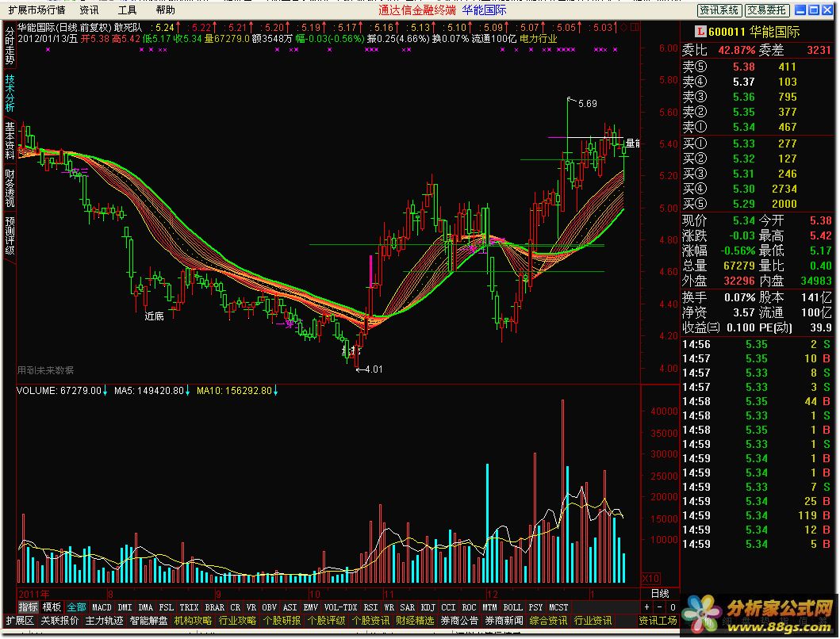Choose the VR indicator

[x=251, y=607]
